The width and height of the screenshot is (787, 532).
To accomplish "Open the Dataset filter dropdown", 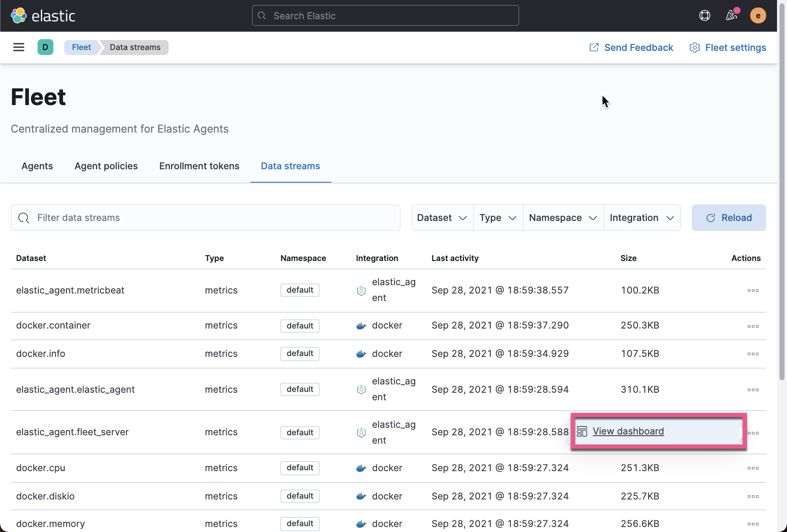I will click(x=442, y=217).
